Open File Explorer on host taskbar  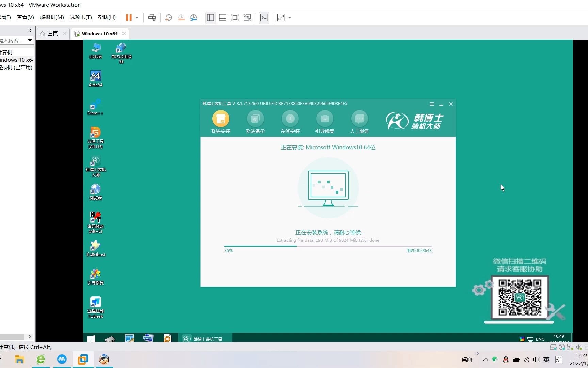[19, 359]
